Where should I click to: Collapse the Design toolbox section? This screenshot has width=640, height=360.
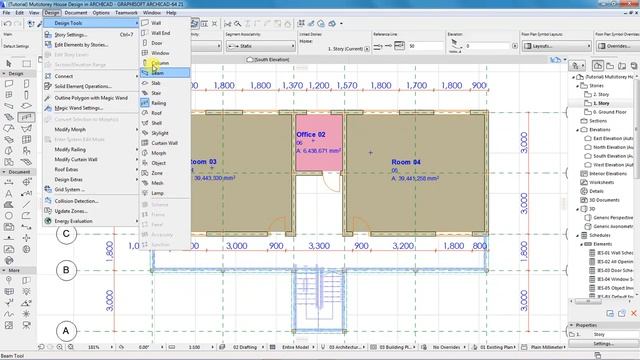click(x=4, y=73)
